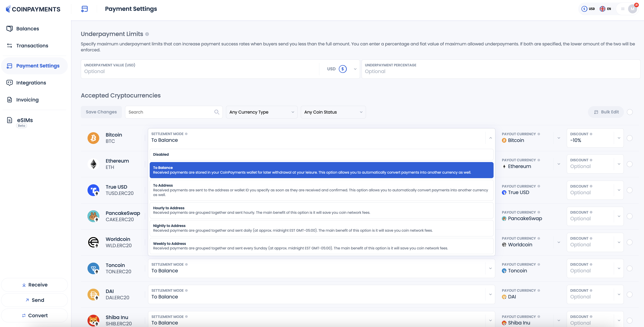Click the Invoicing sidebar icon
Image resolution: width=644 pixels, height=327 pixels.
10,99
